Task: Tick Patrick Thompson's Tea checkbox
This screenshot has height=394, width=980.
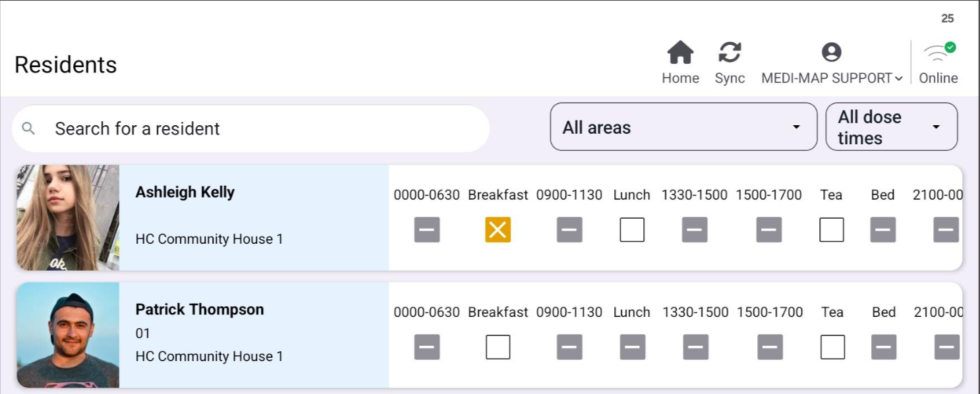Action: click(x=832, y=347)
